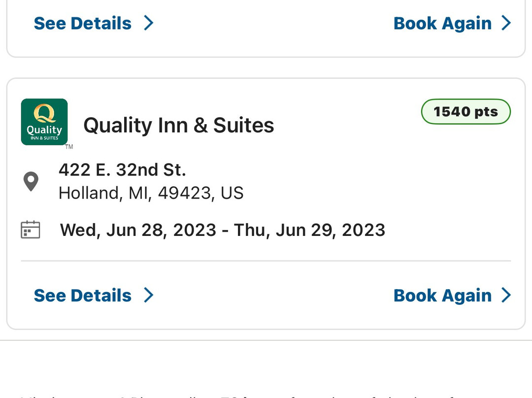Click the chevron beside Book Again in Quality Inn card
Screen dimensions: 532x398
click(x=506, y=295)
